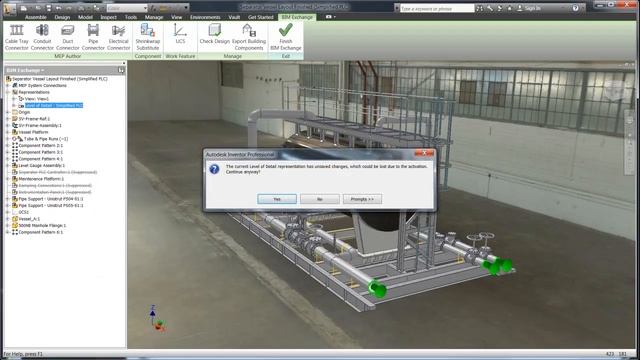Select the BIM Exchange ribbon tab
This screenshot has height=360, width=640.
pyautogui.click(x=297, y=17)
